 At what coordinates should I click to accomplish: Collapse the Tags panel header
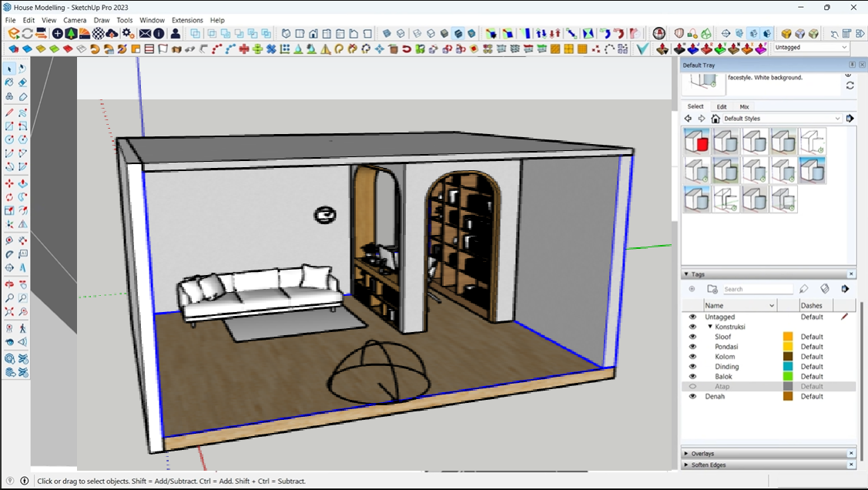[769, 274]
